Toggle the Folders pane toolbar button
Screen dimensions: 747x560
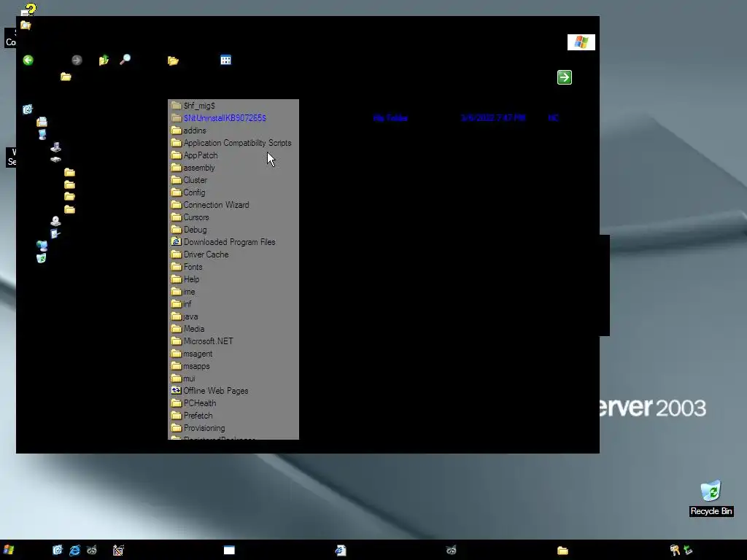point(173,61)
